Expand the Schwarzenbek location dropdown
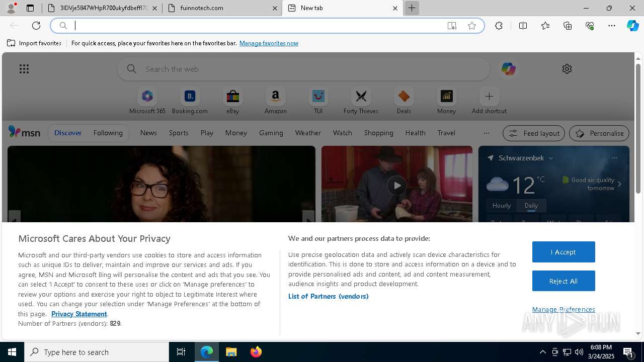 pos(551,158)
